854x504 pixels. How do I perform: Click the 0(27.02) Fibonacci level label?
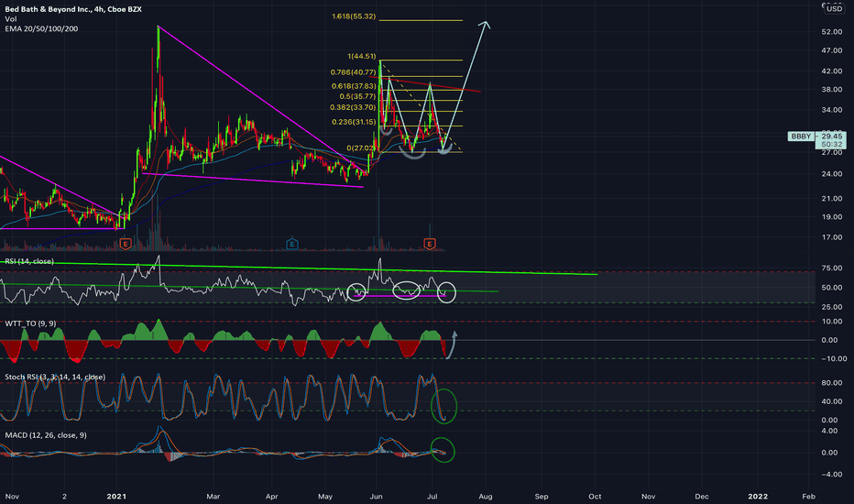click(361, 148)
